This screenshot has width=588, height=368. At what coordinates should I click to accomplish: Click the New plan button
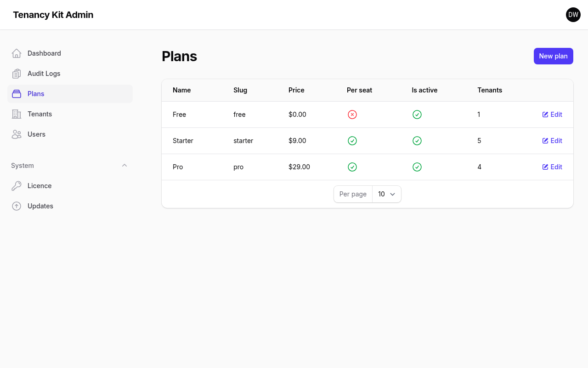coord(553,56)
